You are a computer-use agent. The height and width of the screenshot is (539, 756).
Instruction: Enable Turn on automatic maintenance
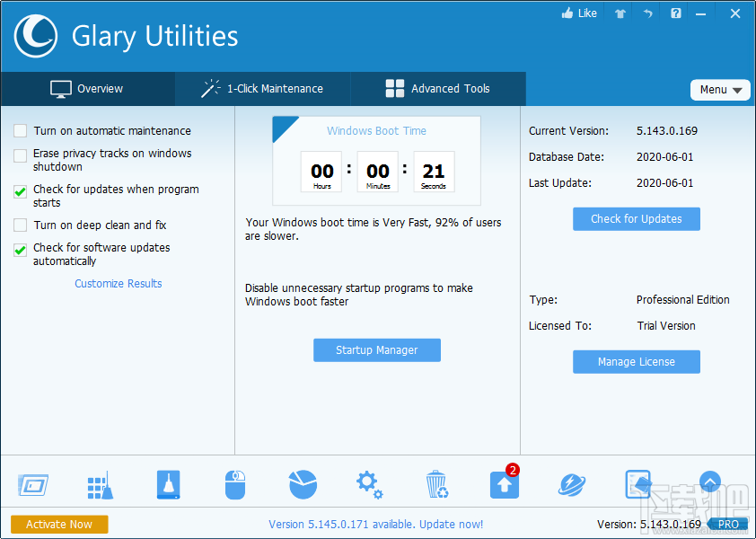[x=20, y=131]
